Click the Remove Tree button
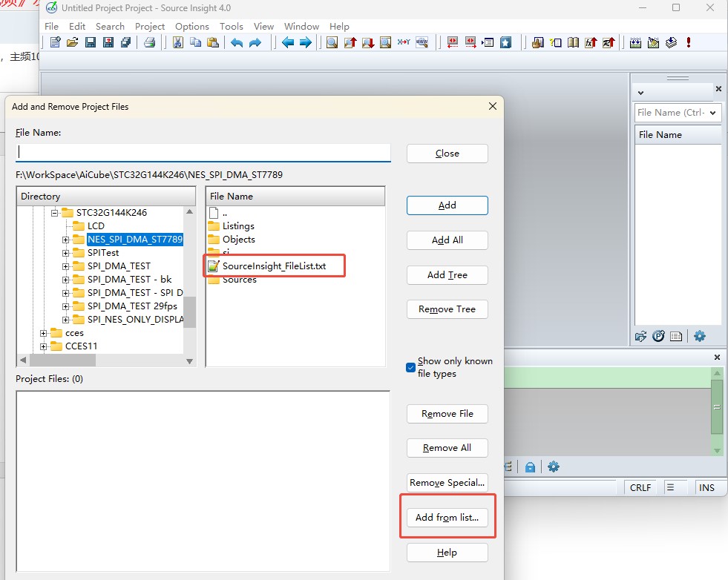Viewport: 728px width, 580px height. [x=447, y=309]
